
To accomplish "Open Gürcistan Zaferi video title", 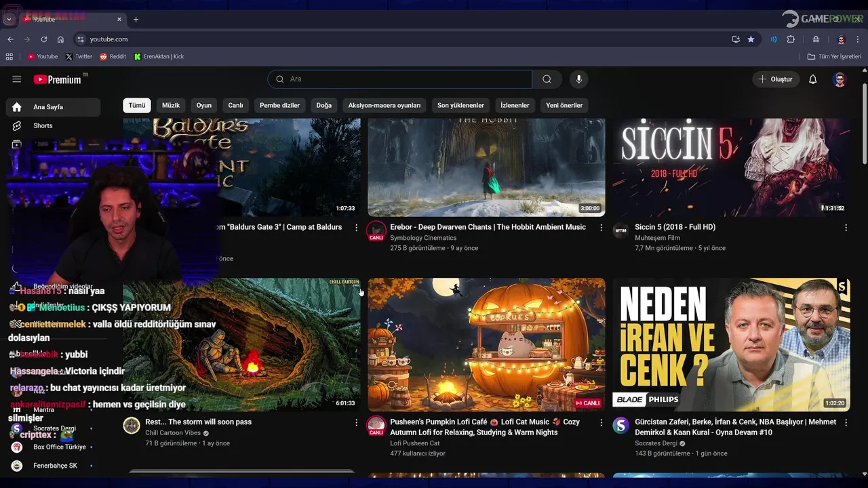I will 736,427.
